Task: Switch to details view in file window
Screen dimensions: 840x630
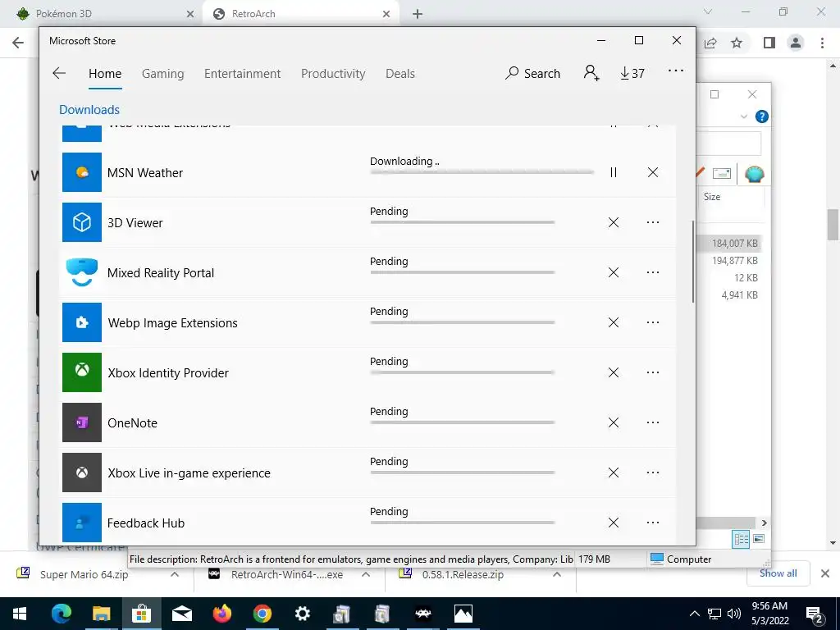Action: click(741, 539)
